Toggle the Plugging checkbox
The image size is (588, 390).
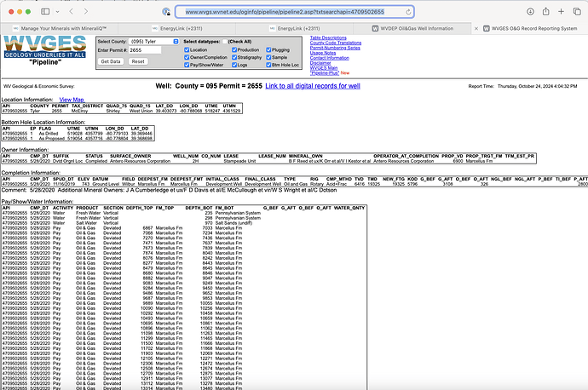point(268,50)
